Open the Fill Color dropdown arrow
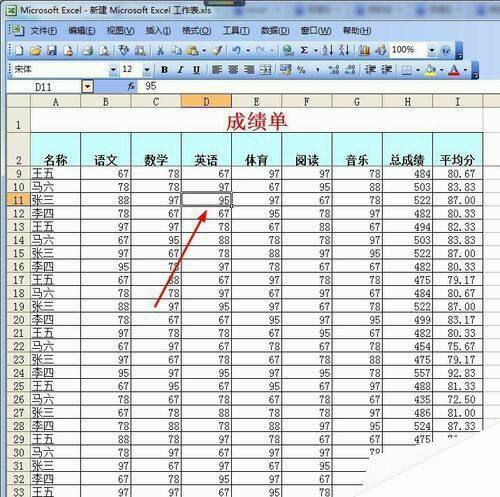Screen dimensions: 500x497 pos(441,70)
